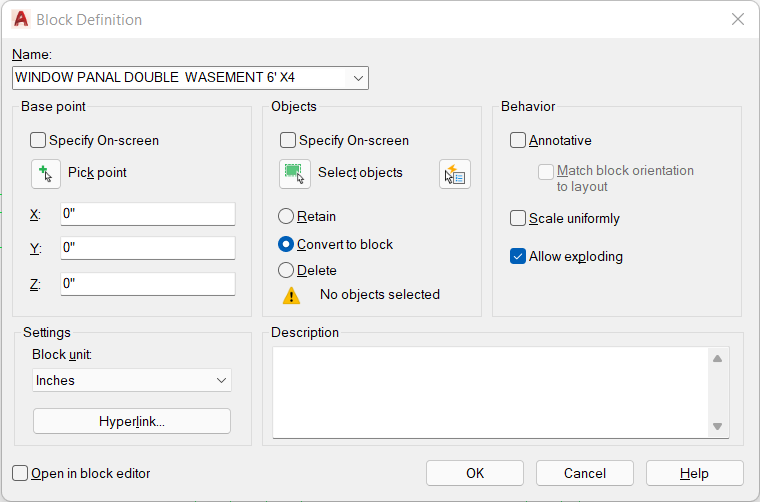Enable Specify On-screen under Base point
The height and width of the screenshot is (502, 760).
pyautogui.click(x=38, y=141)
